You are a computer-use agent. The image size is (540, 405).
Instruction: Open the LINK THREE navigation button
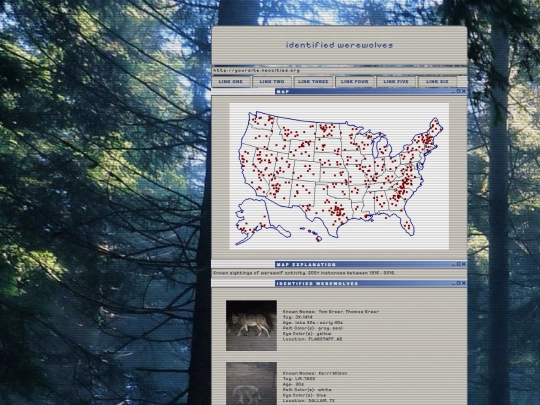313,82
